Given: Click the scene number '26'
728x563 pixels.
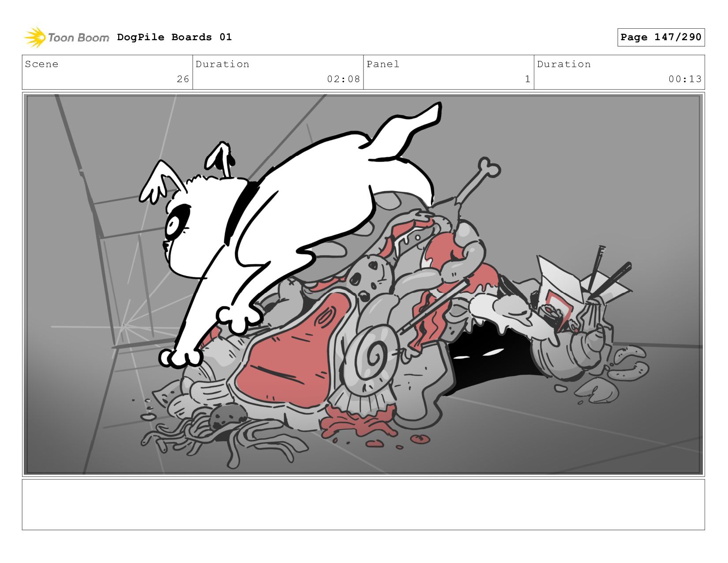Looking at the screenshot, I should point(183,79).
